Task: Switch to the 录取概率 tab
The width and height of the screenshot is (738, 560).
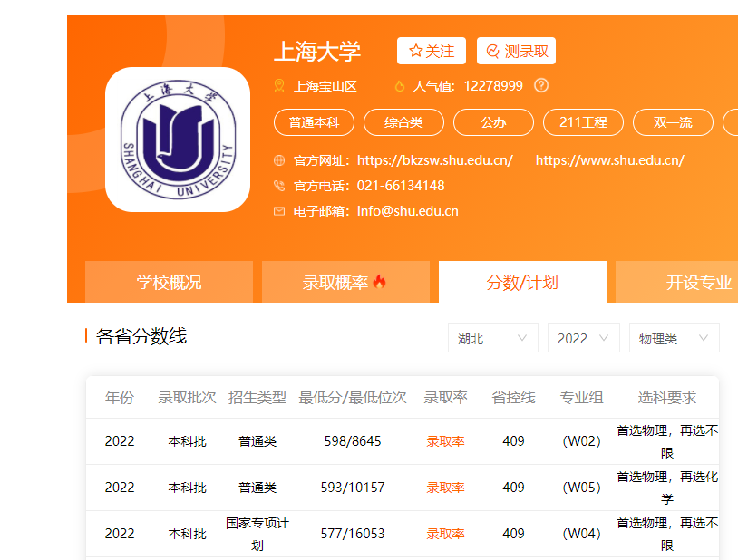Action: [345, 282]
